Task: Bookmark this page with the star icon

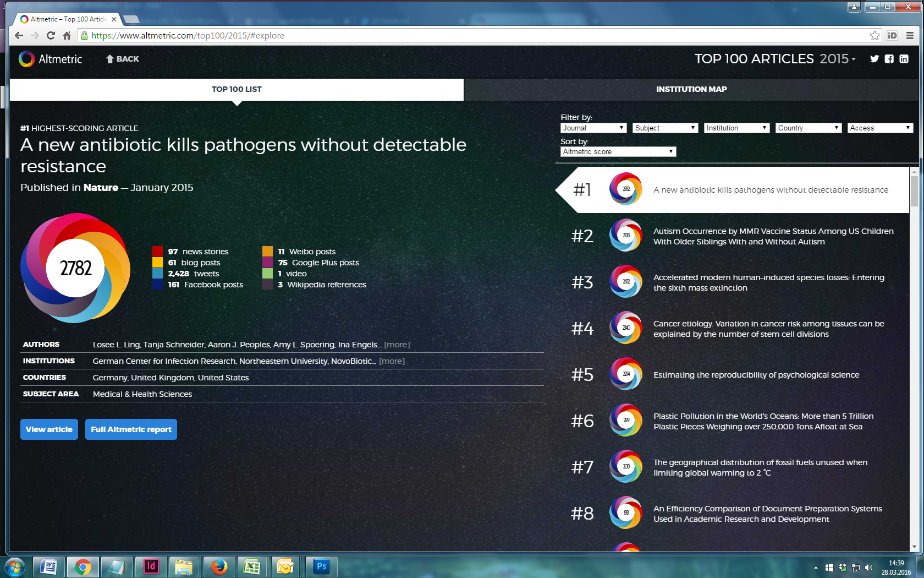Action: tap(875, 36)
